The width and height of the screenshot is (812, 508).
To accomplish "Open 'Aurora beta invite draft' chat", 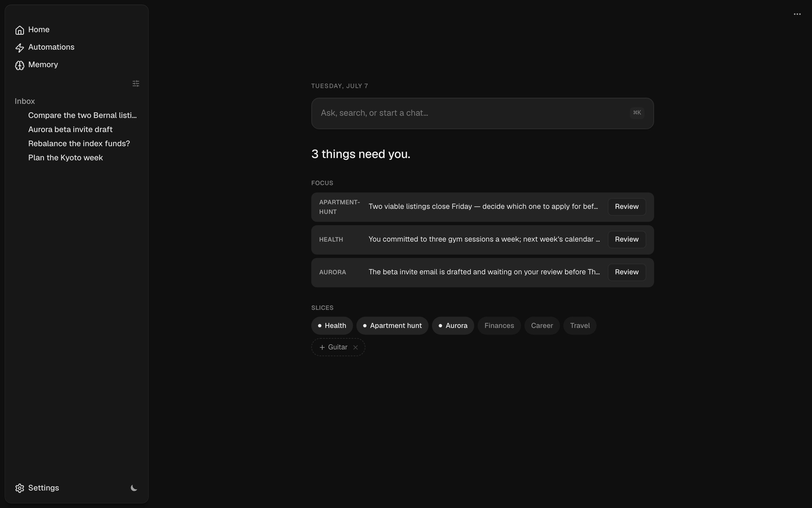I will 70,129.
